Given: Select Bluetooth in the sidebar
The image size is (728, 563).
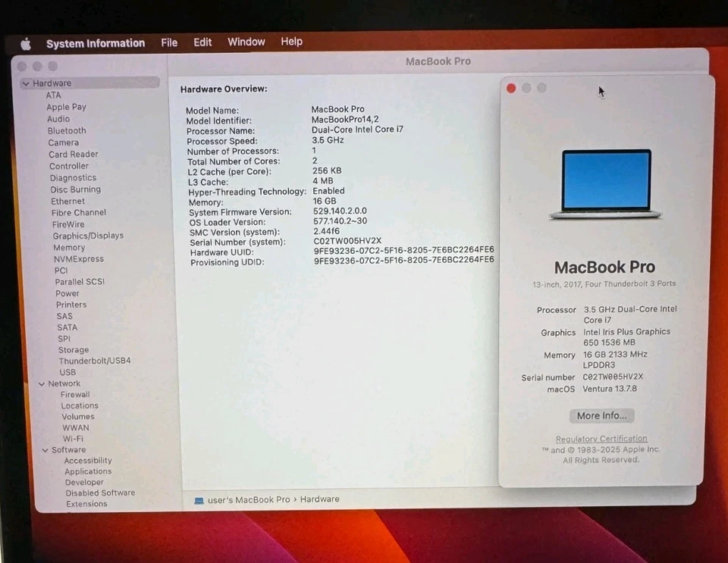Looking at the screenshot, I should [67, 131].
